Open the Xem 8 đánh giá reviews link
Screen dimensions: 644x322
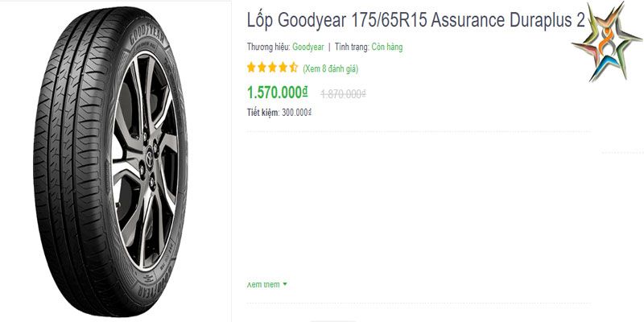click(330, 68)
